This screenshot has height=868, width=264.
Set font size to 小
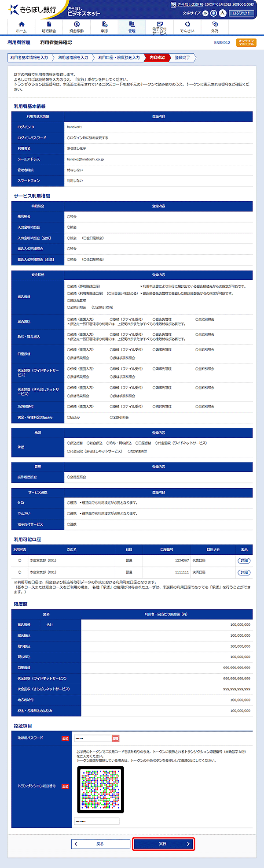coord(205,13)
